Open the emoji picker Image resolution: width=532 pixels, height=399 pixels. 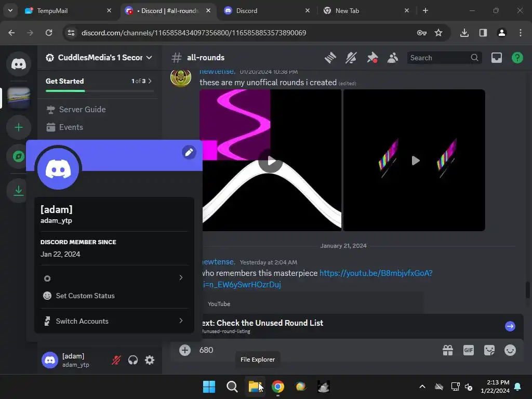pos(510,350)
